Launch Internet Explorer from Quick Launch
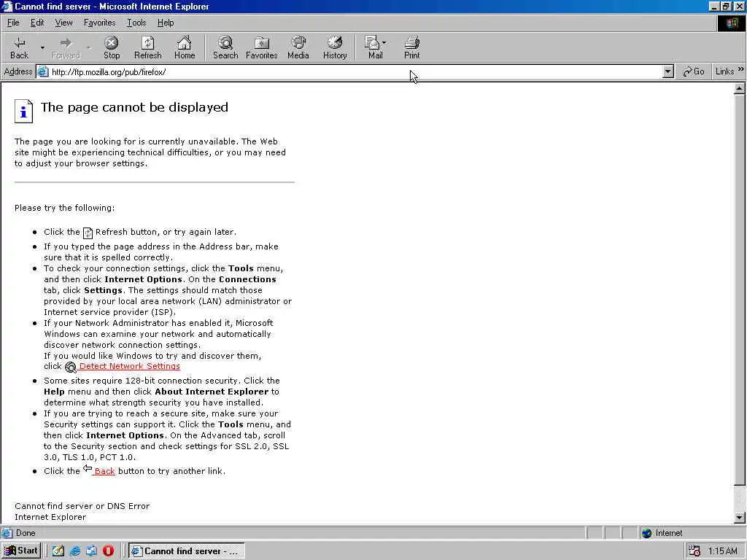 (x=75, y=551)
